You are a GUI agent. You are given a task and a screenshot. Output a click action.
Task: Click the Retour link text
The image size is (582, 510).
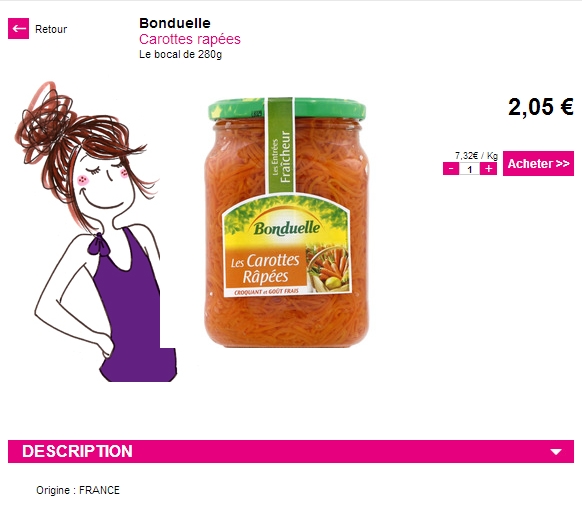coord(51,29)
